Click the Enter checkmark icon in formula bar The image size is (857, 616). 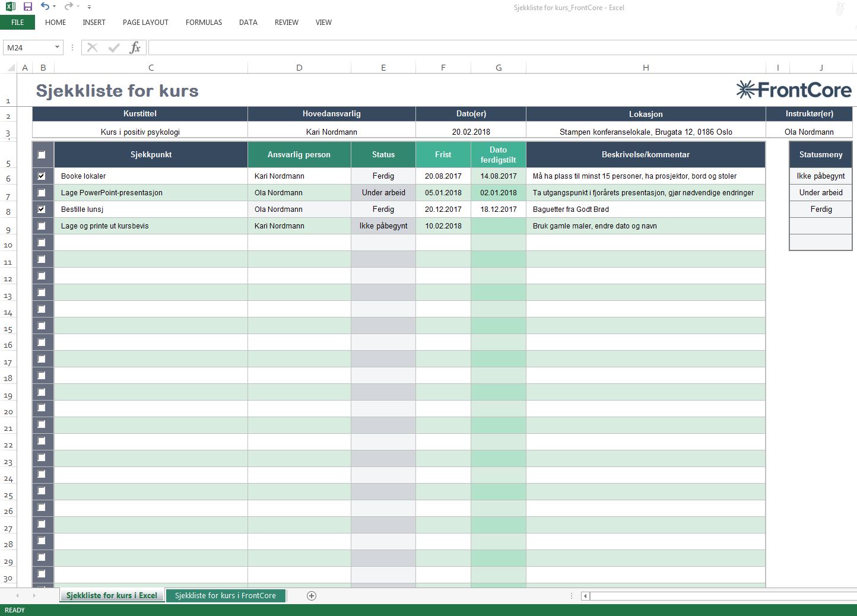coord(114,47)
